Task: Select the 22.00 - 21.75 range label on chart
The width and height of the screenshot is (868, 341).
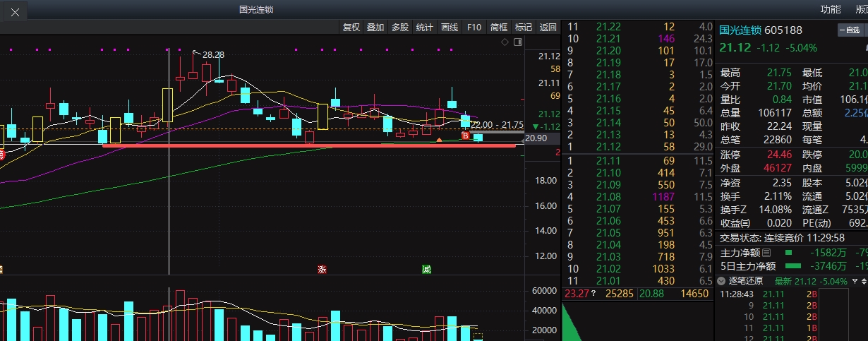Action: click(498, 125)
